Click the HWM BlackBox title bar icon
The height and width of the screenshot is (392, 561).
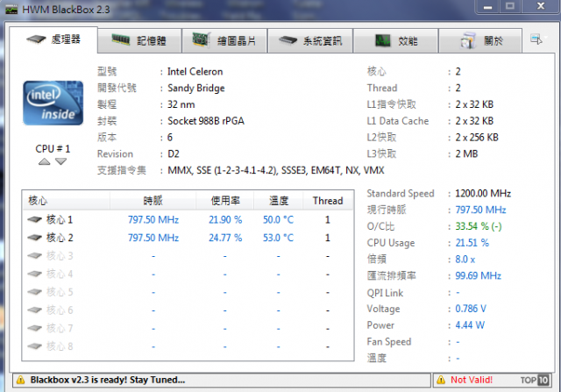point(11,10)
